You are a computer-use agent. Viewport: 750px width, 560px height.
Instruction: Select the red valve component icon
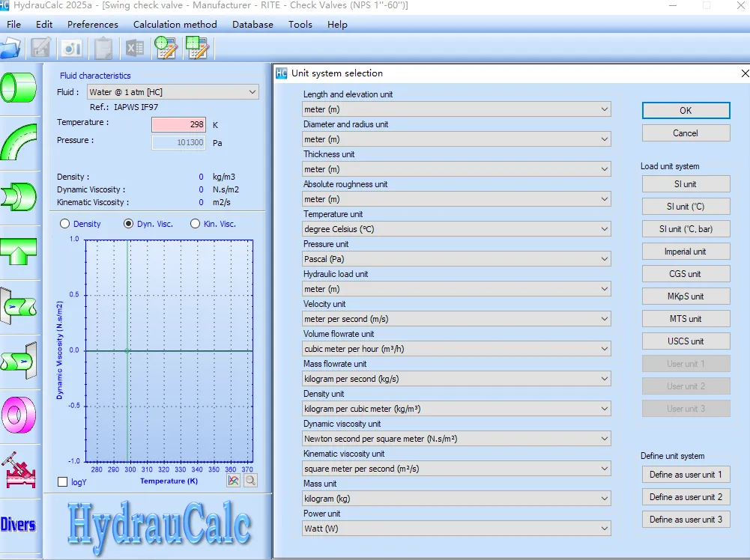18,470
